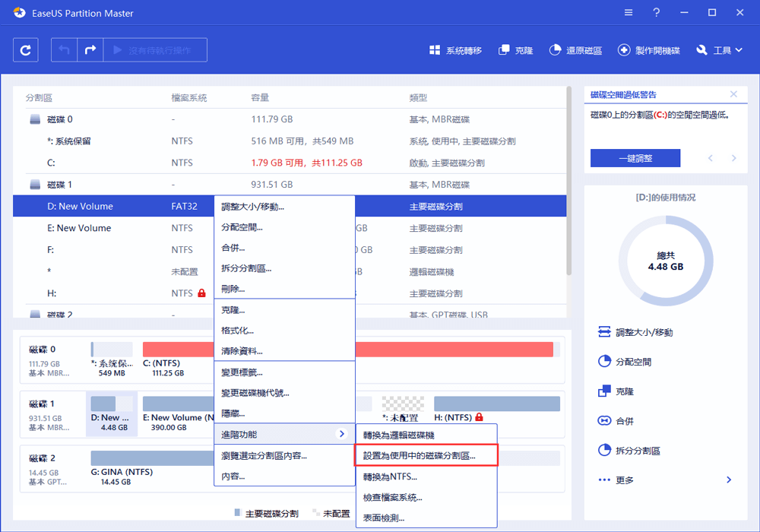The image size is (760, 532).
Task: Click the 分配空間 link in side panel
Action: [x=633, y=362]
